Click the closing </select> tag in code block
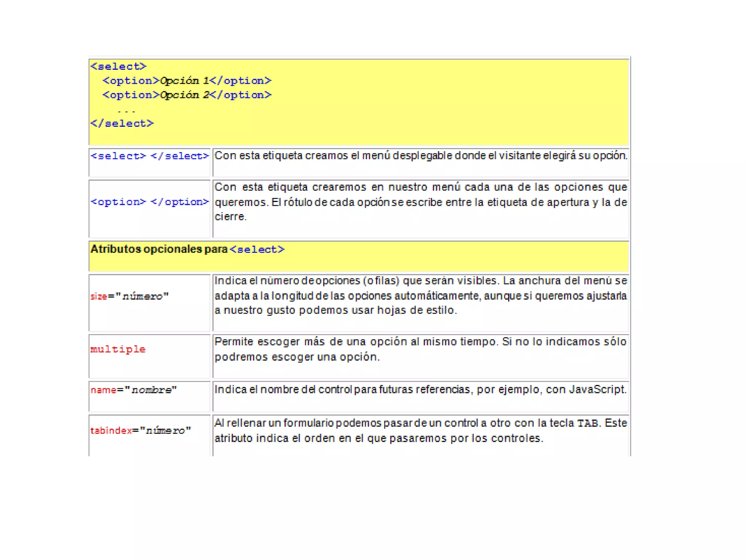The height and width of the screenshot is (560, 747). (x=122, y=123)
